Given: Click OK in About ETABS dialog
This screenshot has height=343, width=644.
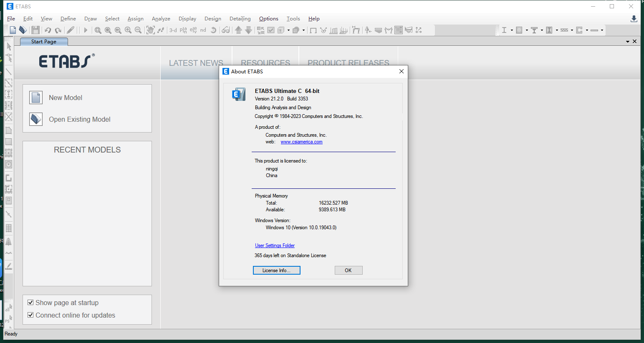Looking at the screenshot, I should click(349, 270).
